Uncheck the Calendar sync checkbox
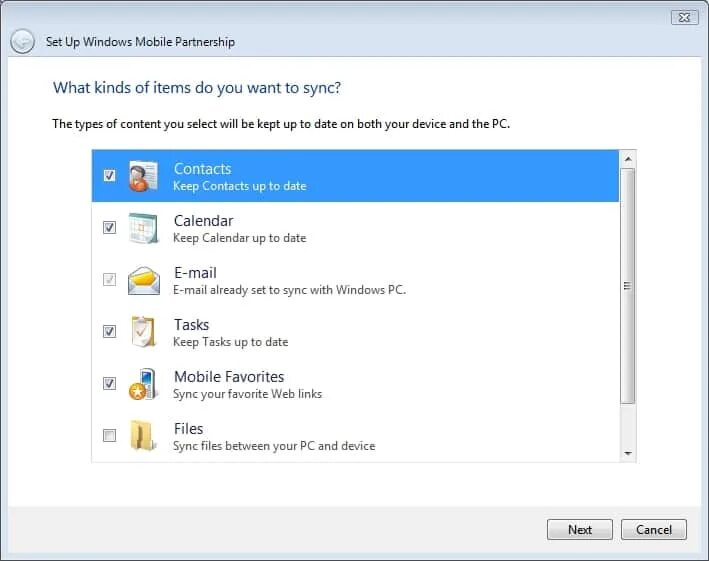Screen dimensions: 709x561 pyautogui.click(x=109, y=227)
